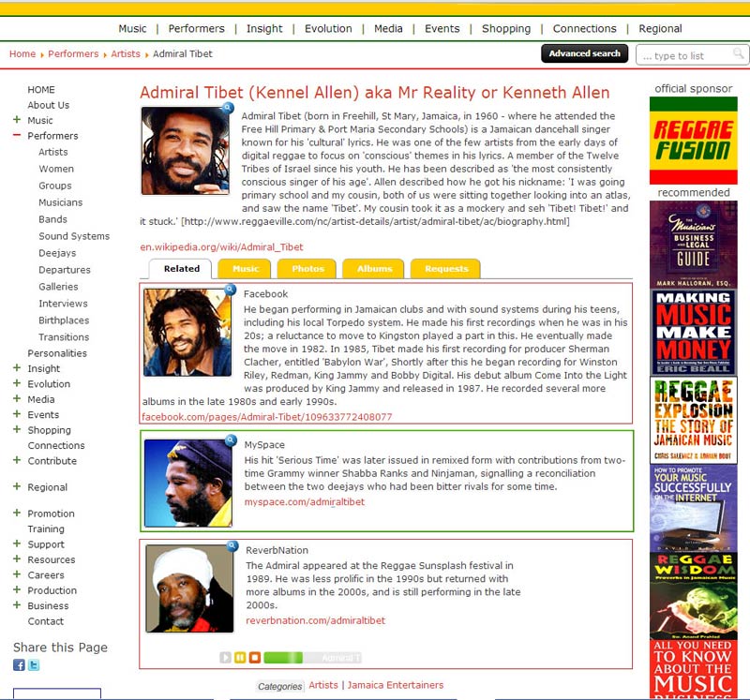This screenshot has width=750, height=700.
Task: Go to Home via breadcrumb
Action: [22, 53]
